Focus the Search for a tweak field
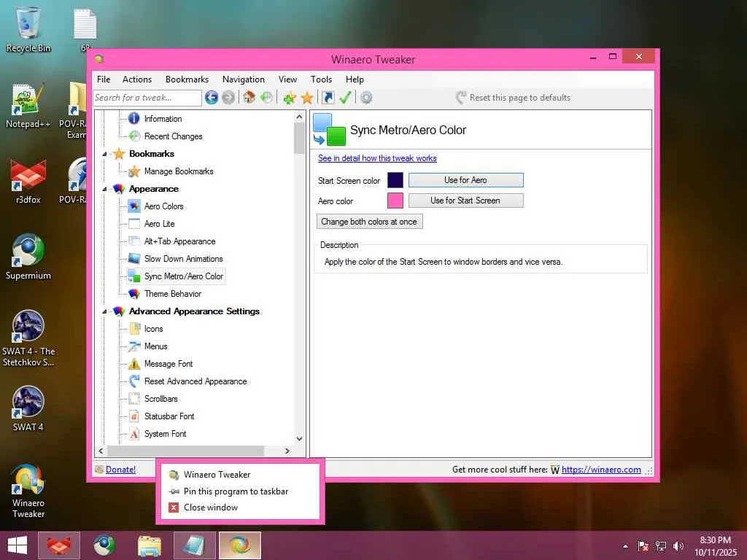The width and height of the screenshot is (747, 560). click(147, 98)
